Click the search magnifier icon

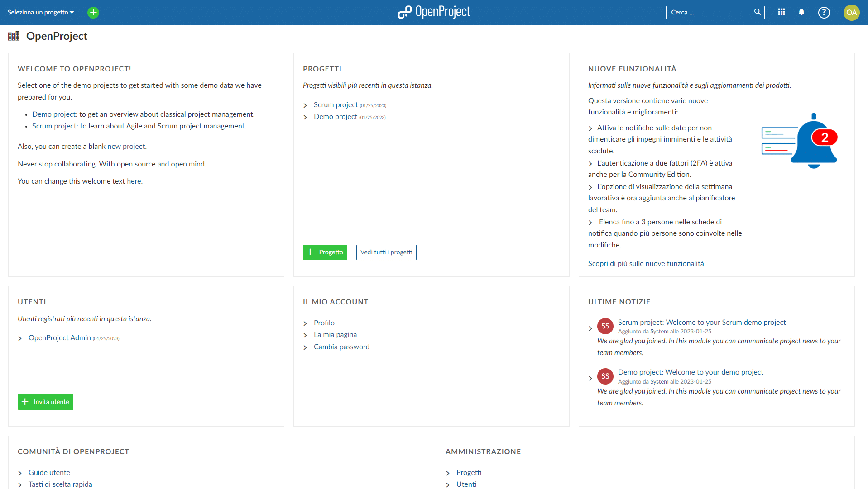[757, 12]
